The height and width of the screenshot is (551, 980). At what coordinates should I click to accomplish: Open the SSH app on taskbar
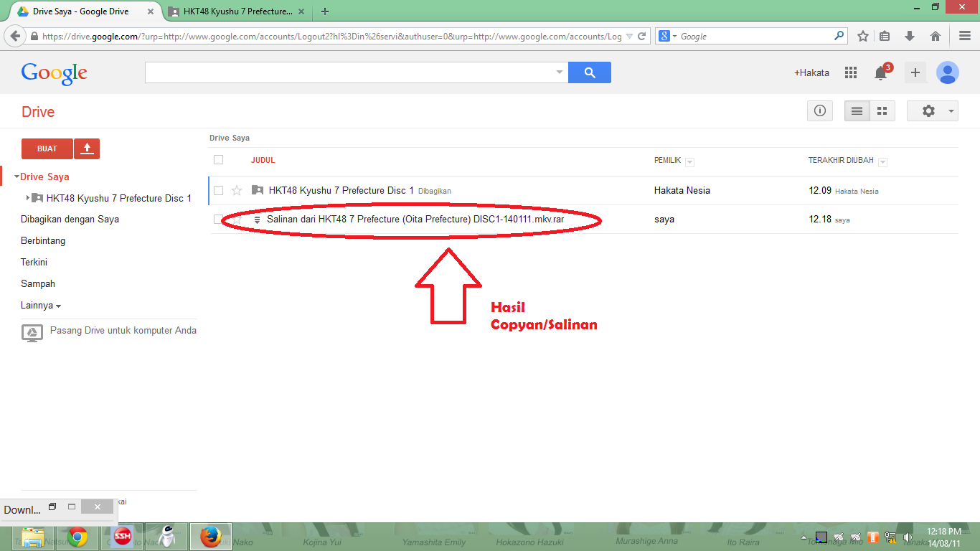(x=123, y=537)
